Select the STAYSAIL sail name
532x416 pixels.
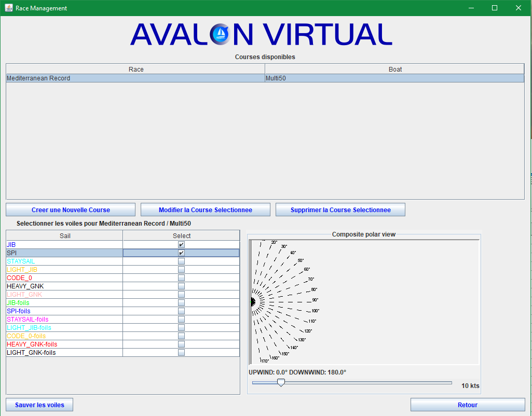[21, 261]
